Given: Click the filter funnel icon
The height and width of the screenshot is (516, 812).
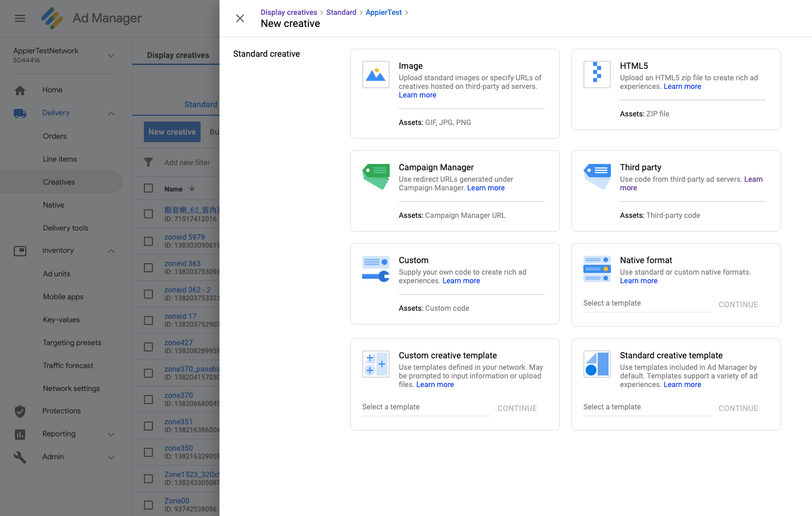Looking at the screenshot, I should click(x=148, y=162).
